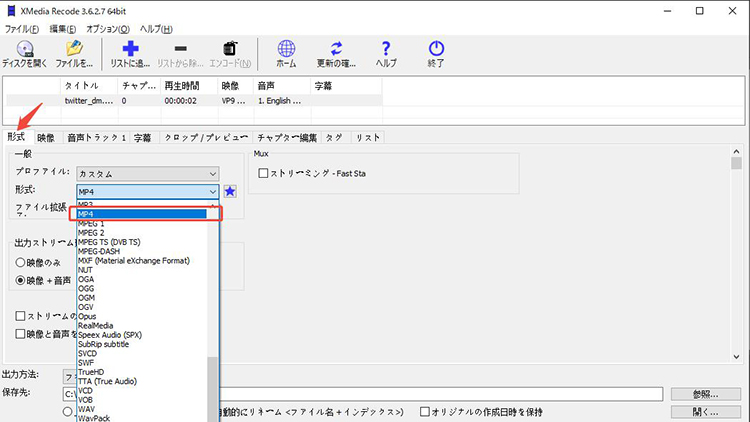The image size is (750, 422).
Task: Click the 再生時間 column header
Action: coord(189,86)
